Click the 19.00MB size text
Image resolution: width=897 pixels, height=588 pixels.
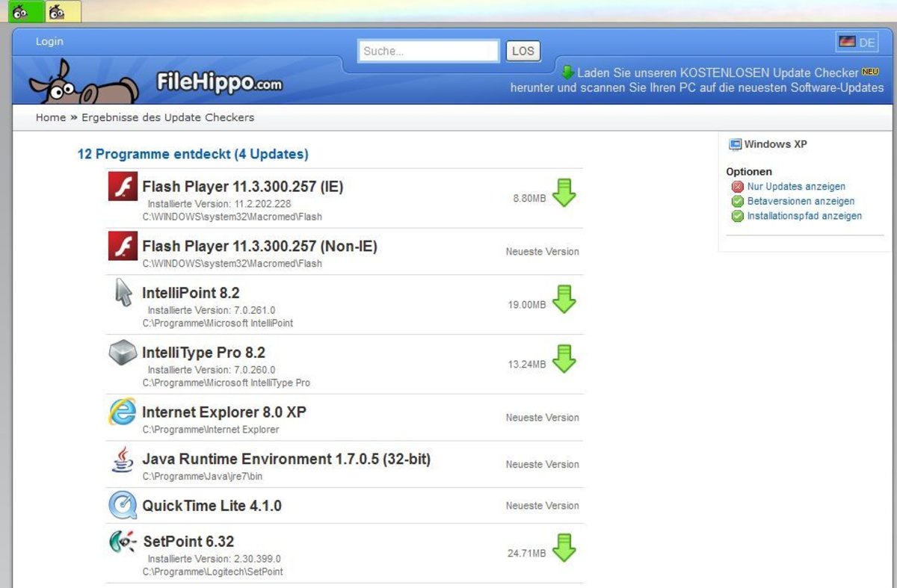(x=527, y=305)
